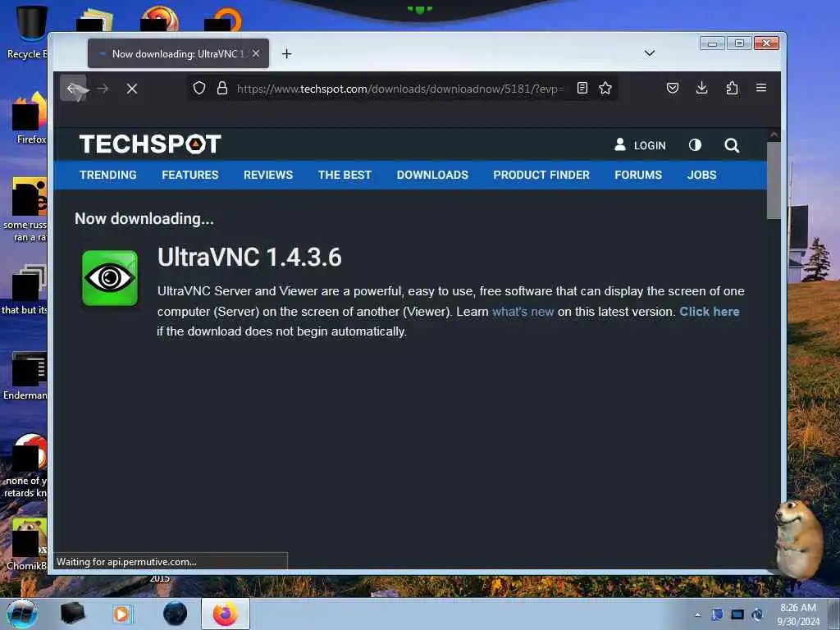Click the system tray flag icon
The height and width of the screenshot is (630, 840).
(x=717, y=614)
